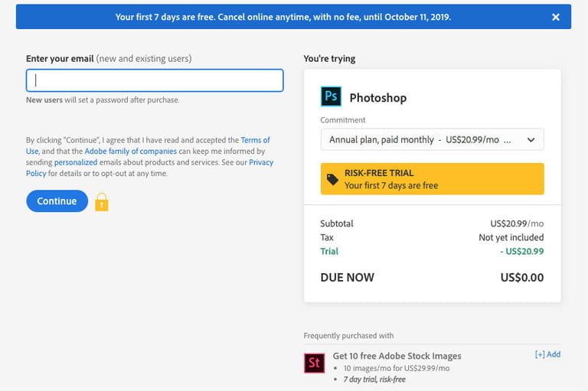Click the You're trying heading
The width and height of the screenshot is (588, 391).
330,58
